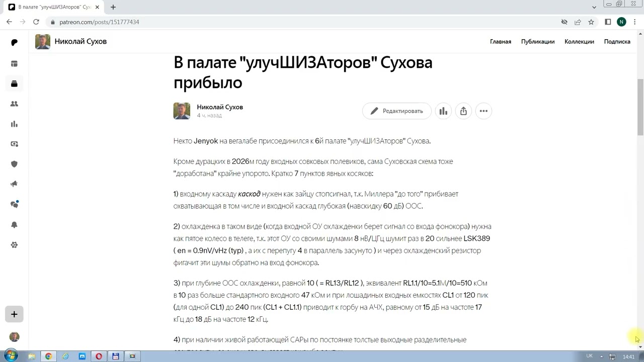Image resolution: width=644 pixels, height=362 pixels.
Task: Open the Windows Start button
Action: 11,356
